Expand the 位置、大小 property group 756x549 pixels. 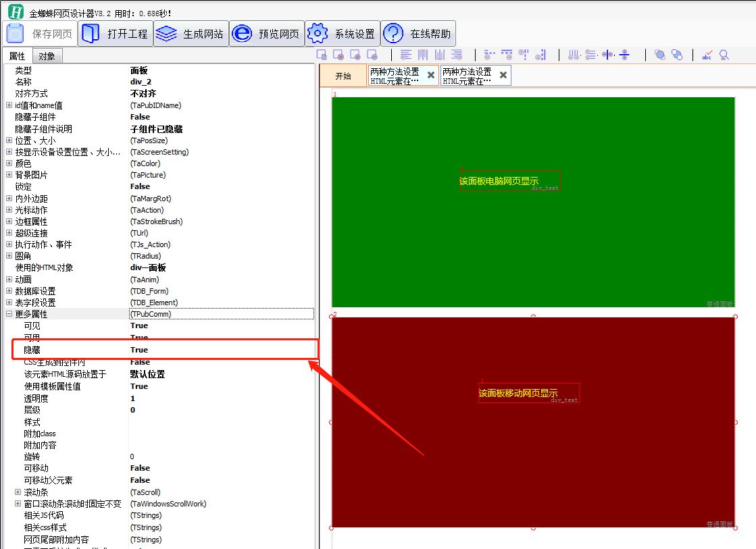click(9, 140)
